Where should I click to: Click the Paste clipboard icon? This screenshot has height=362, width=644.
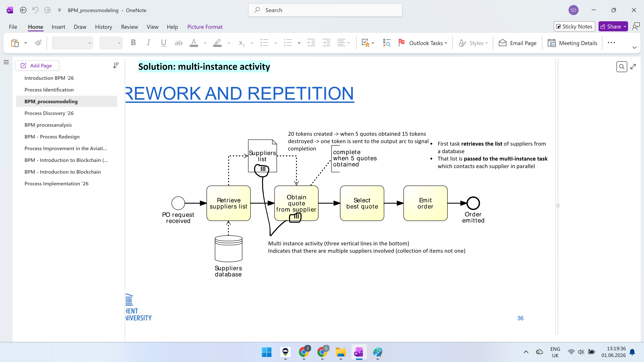coord(15,43)
